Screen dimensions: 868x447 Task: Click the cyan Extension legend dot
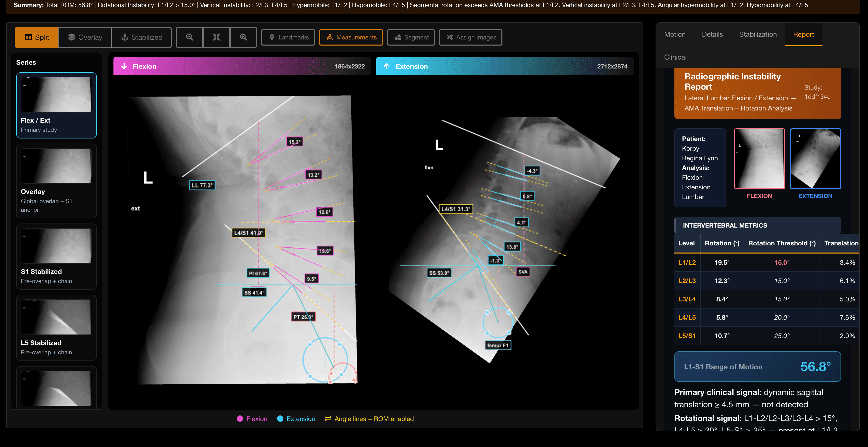point(280,419)
